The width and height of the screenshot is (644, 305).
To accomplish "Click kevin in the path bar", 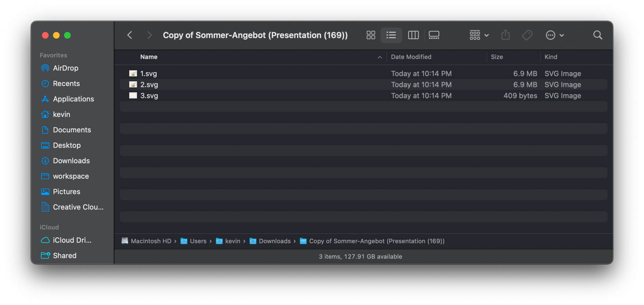I will [233, 241].
